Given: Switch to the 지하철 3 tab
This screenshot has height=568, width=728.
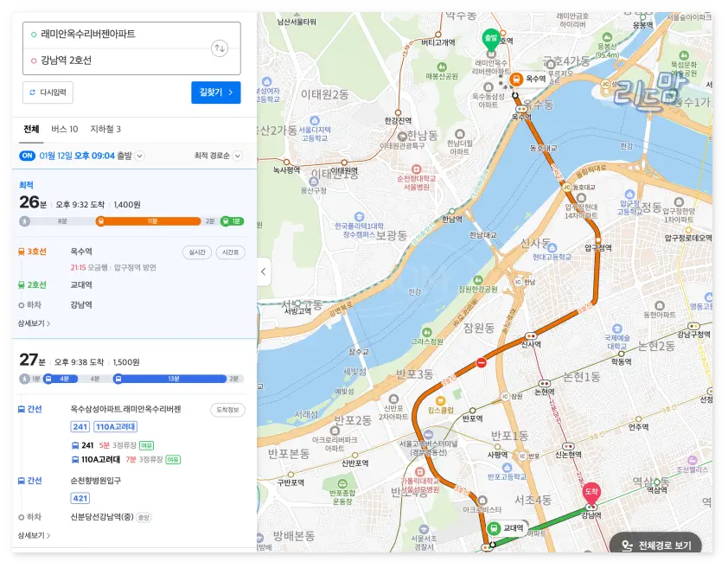Looking at the screenshot, I should point(105,129).
